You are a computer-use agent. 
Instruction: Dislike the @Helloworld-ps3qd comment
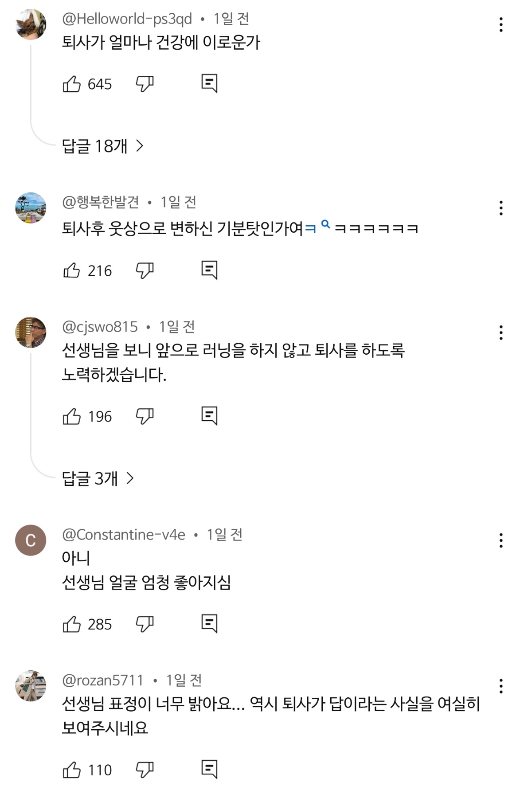coord(145,84)
